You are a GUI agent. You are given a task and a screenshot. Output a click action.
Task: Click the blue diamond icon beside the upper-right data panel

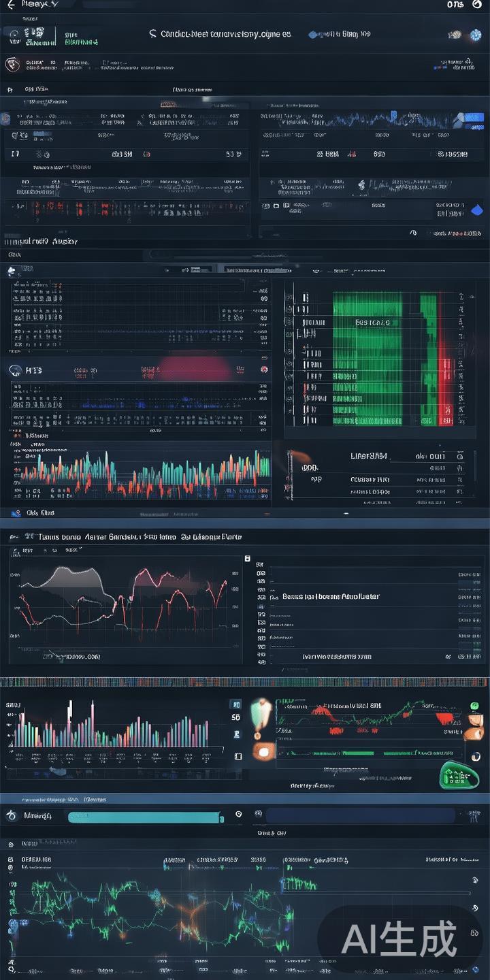(x=476, y=211)
